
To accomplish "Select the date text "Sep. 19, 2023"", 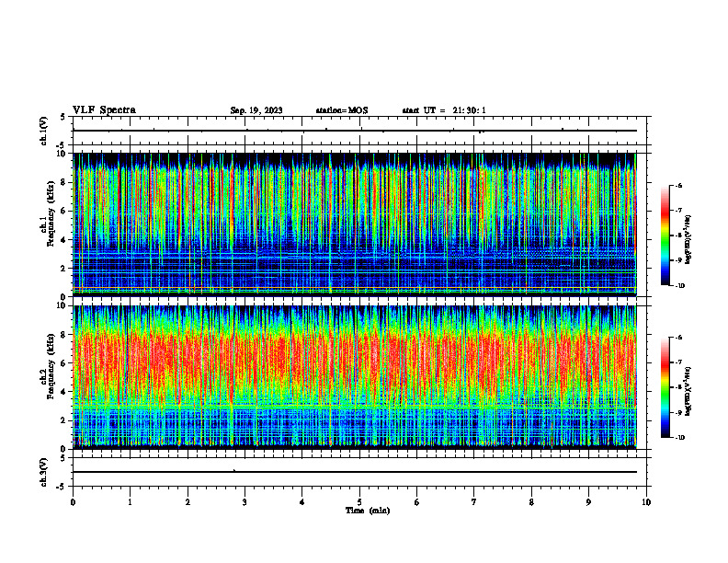I will coord(256,110).
